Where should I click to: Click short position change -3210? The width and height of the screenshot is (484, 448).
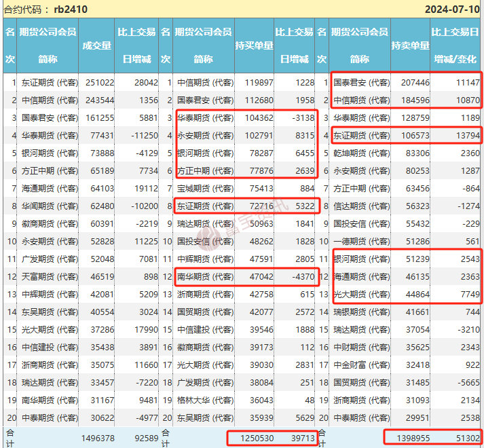pos(468,330)
